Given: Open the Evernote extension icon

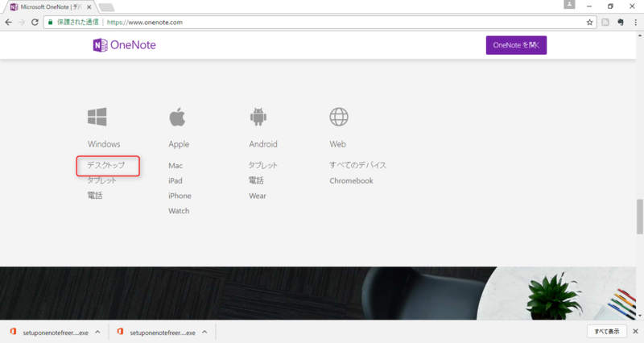Looking at the screenshot, I should click(621, 23).
